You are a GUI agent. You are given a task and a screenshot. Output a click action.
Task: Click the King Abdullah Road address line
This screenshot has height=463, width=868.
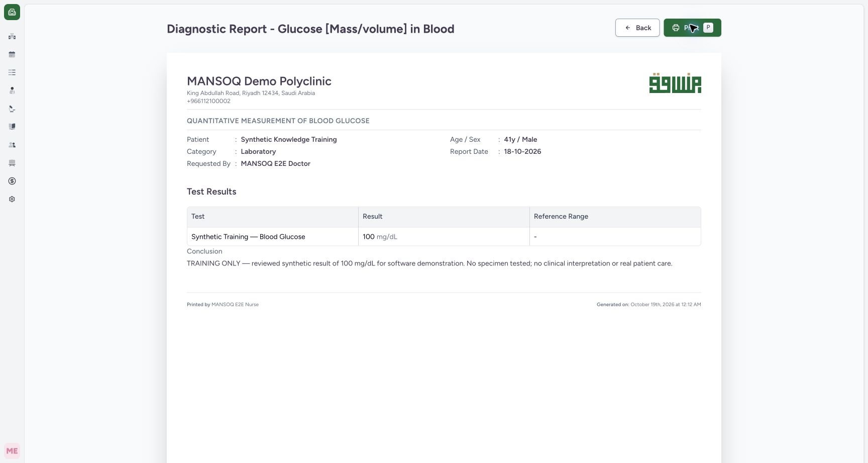tap(251, 93)
